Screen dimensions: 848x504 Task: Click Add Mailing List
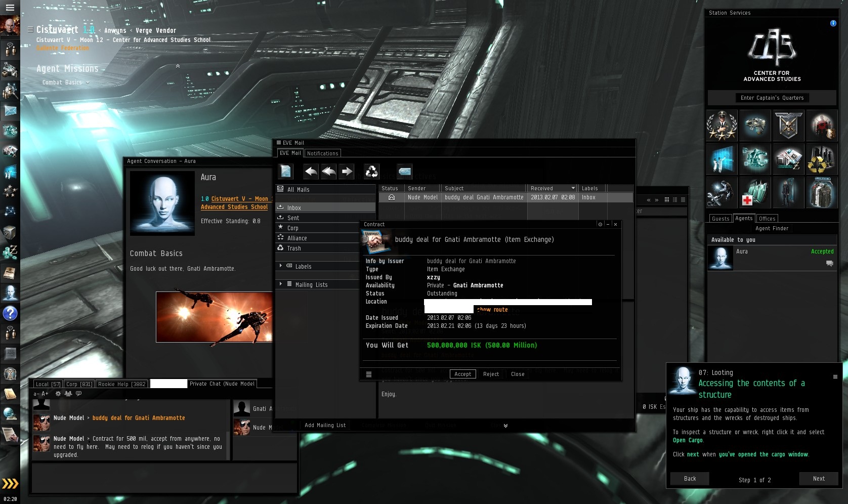point(325,426)
